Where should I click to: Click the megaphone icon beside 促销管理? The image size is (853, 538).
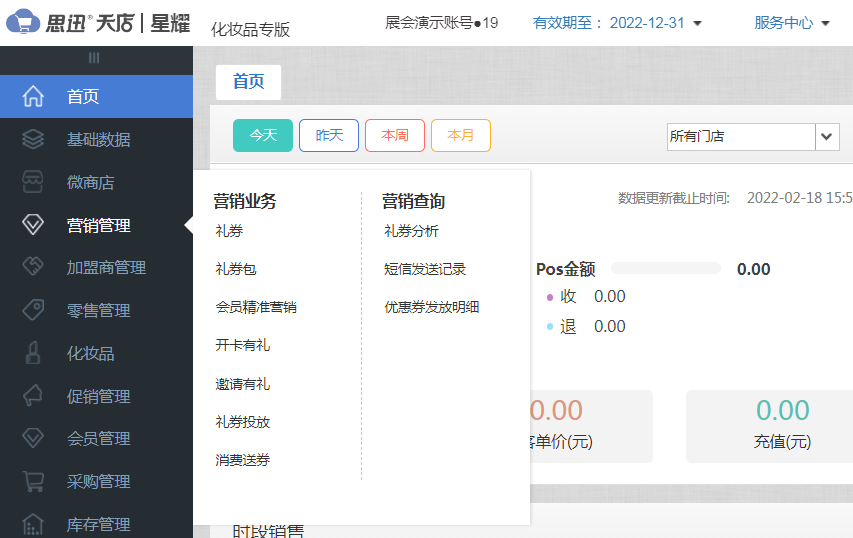[33, 395]
